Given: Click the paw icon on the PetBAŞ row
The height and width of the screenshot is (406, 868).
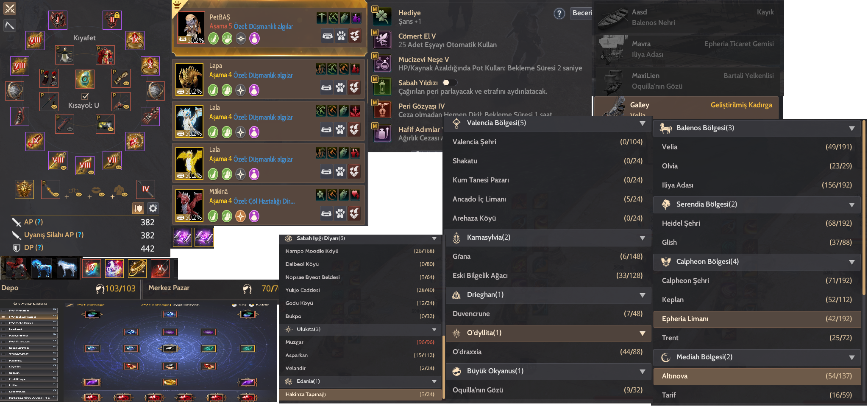Looking at the screenshot, I should coord(341,36).
